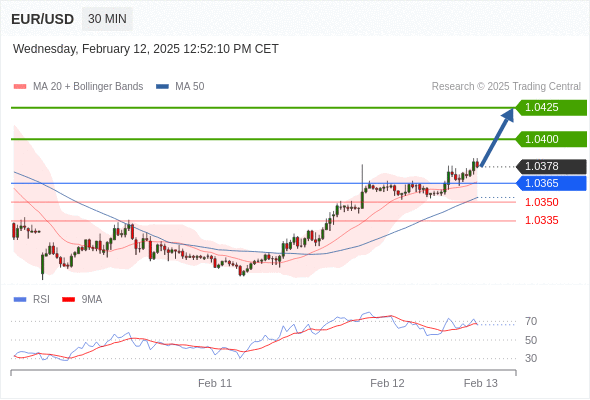Screen dimensions: 590x400
Task: Click the blue RSI legend swatch
Action: point(20,300)
